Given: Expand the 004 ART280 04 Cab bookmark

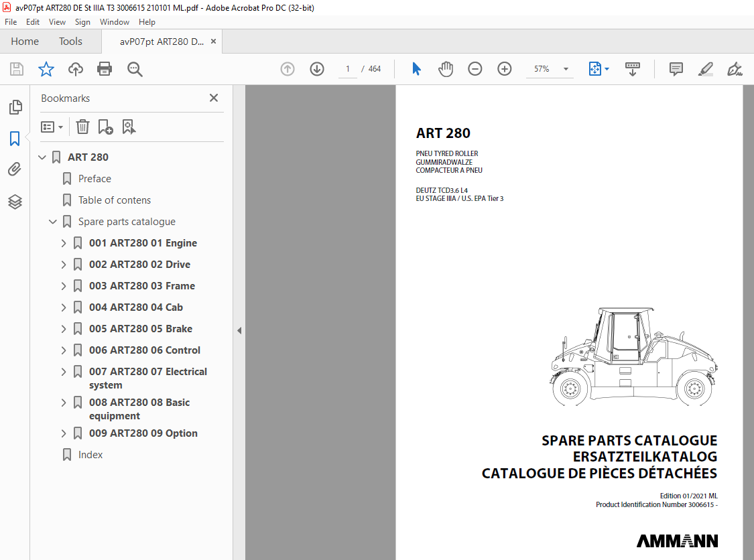Looking at the screenshot, I should coord(64,307).
